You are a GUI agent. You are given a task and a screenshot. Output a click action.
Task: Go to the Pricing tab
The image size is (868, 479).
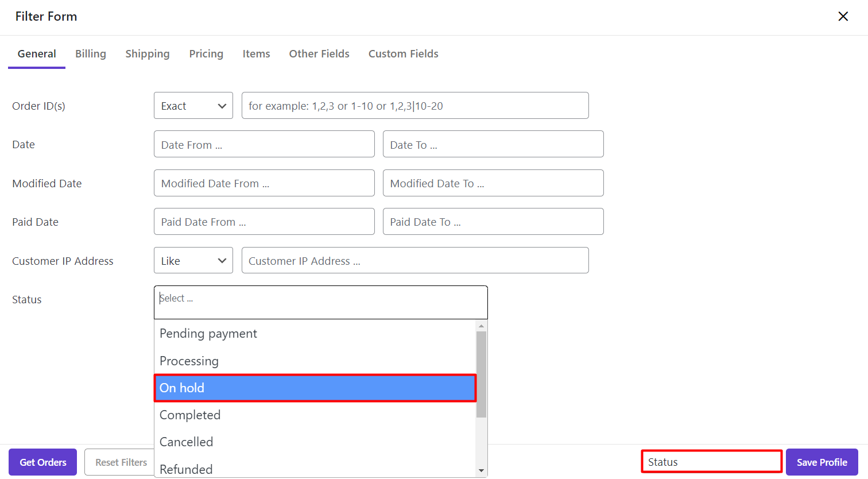click(x=206, y=54)
